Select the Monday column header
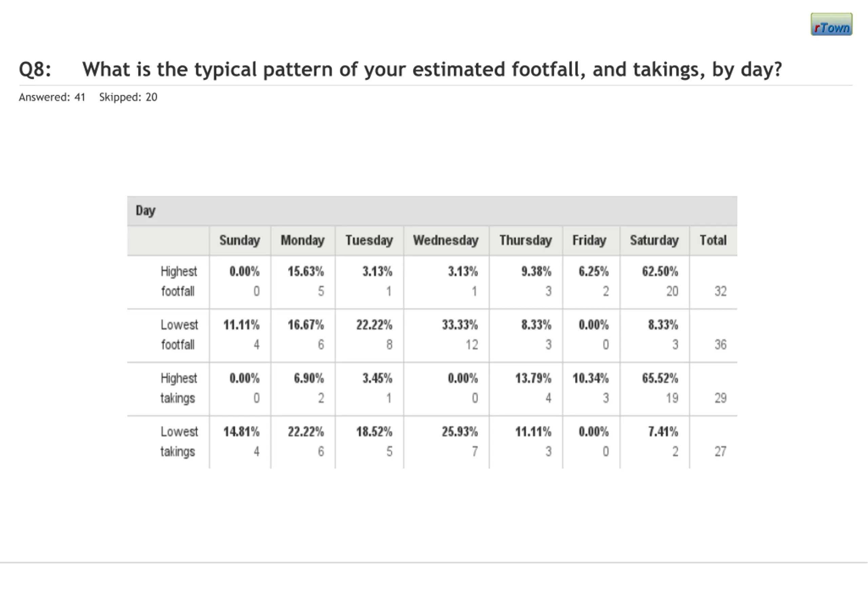The height and width of the screenshot is (601, 868). coord(303,240)
